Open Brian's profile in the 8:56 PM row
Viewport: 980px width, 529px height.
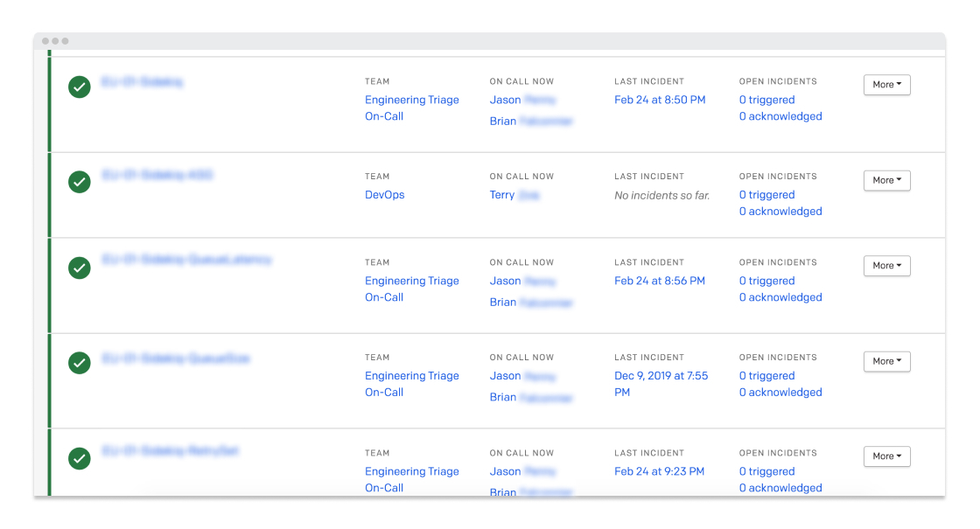coord(530,303)
